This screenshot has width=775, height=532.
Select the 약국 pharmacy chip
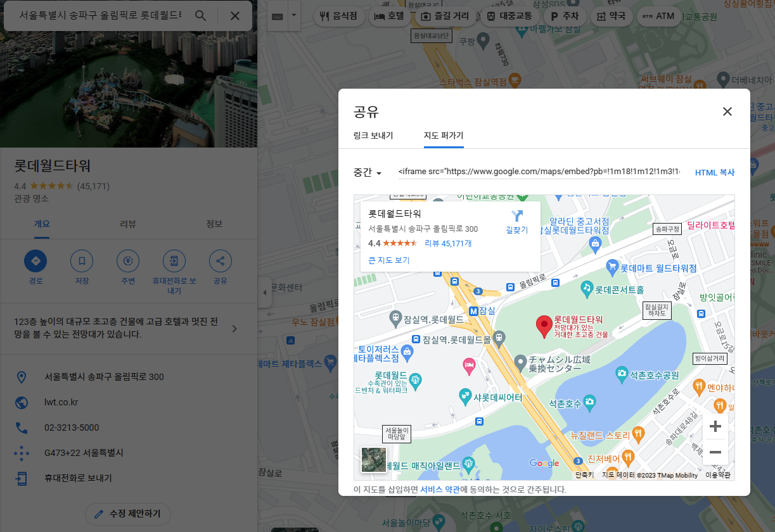pyautogui.click(x=611, y=16)
